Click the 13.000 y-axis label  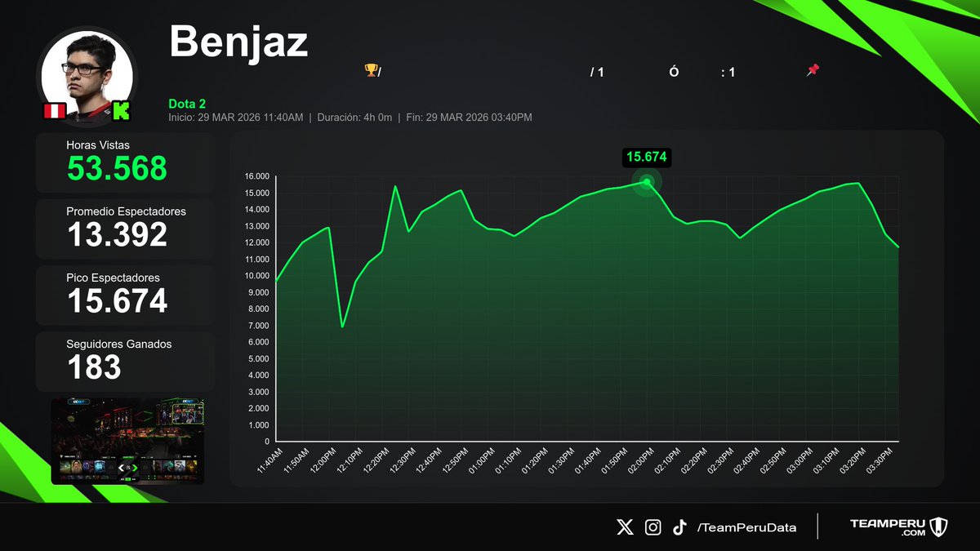[257, 226]
